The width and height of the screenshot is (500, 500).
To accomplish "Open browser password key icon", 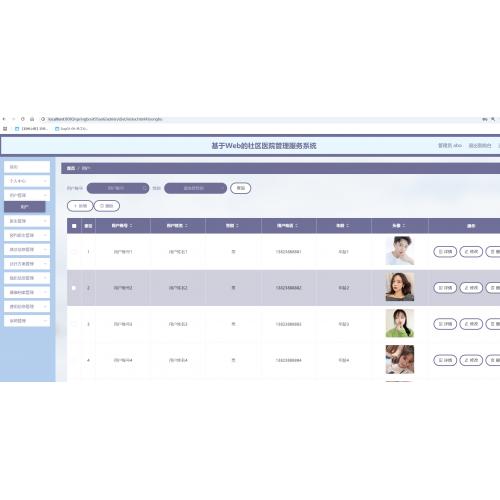I will (485, 119).
